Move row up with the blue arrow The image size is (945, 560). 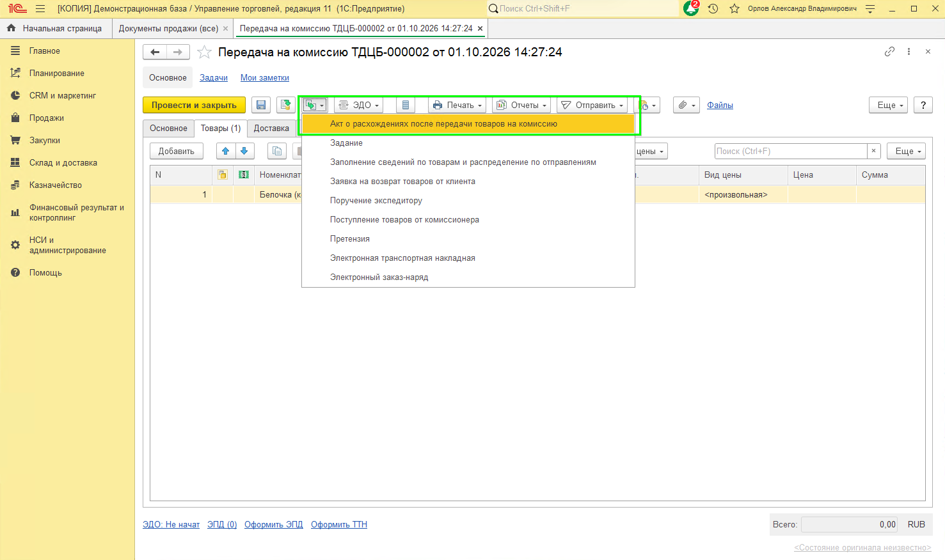[x=226, y=152]
